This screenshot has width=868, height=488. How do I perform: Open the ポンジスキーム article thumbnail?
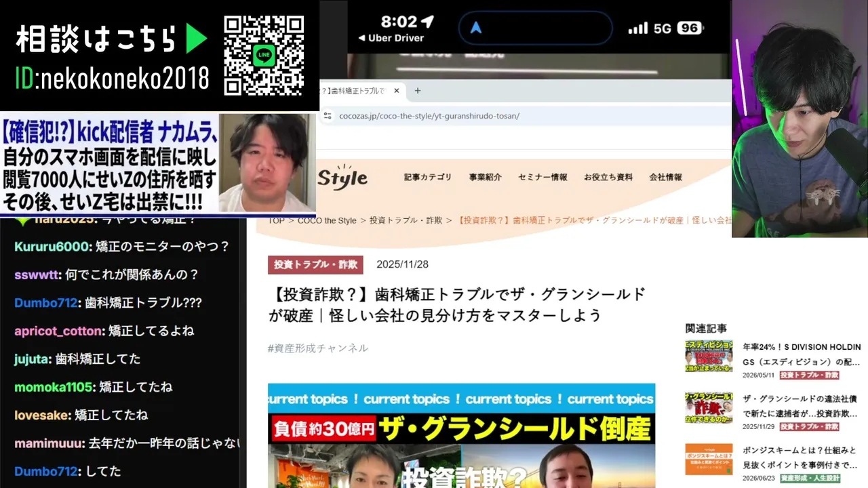click(x=709, y=460)
